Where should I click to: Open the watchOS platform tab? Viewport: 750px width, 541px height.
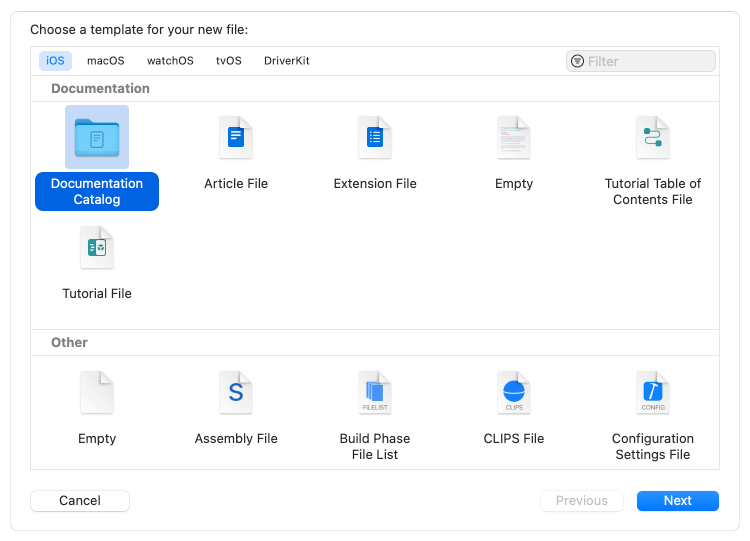(x=170, y=61)
